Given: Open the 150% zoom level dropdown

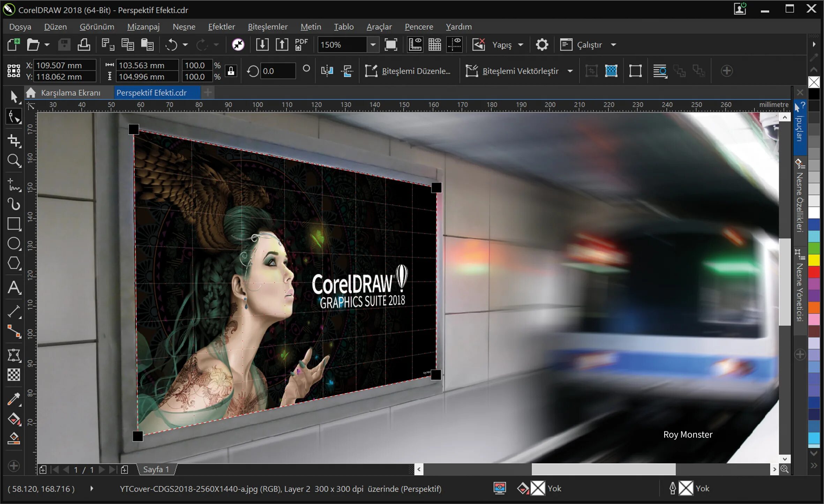Looking at the screenshot, I should tap(373, 45).
